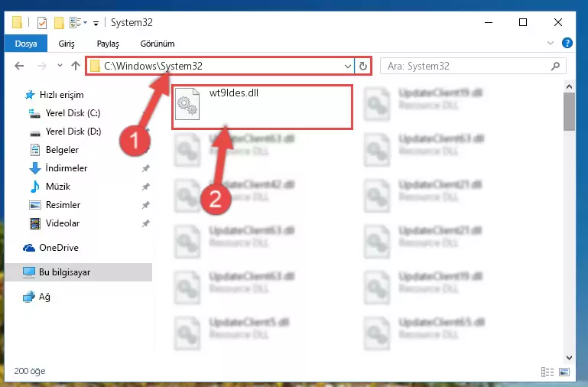This screenshot has height=387, width=588.
Task: Select the Görünüm ribbon tab
Action: (x=157, y=44)
